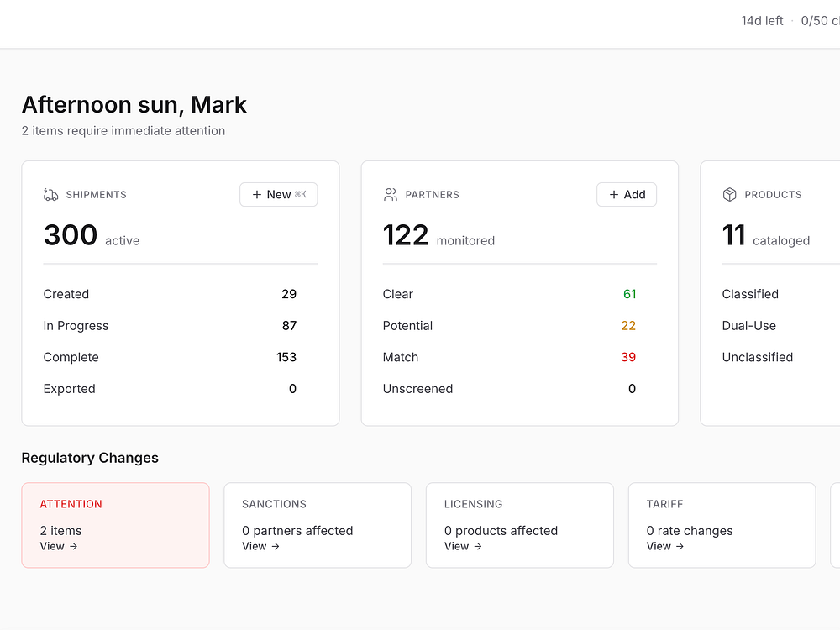Open View link in Sanctions card
This screenshot has width=840, height=630.
pyautogui.click(x=261, y=547)
